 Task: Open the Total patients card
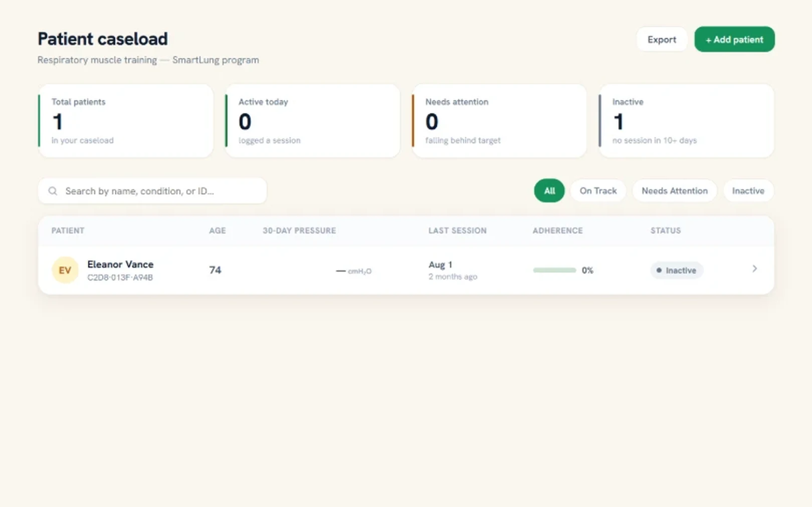[x=126, y=121]
